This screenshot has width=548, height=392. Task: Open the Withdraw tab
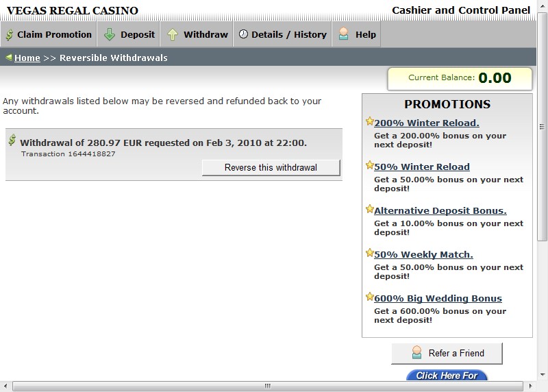197,34
